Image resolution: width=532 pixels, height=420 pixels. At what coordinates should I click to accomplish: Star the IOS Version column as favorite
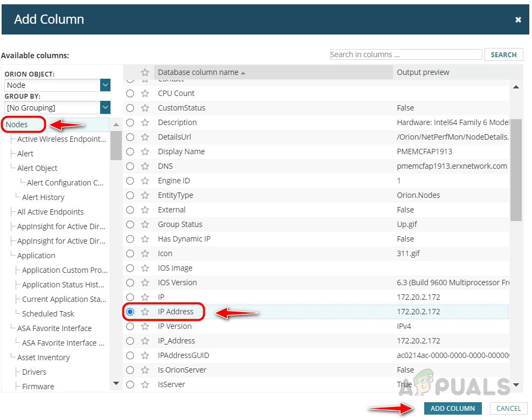point(145,283)
